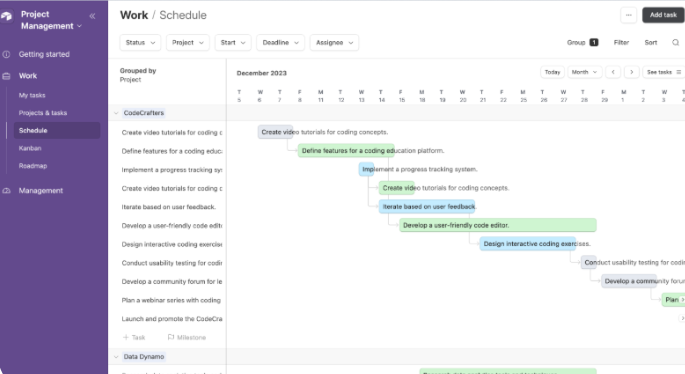Select 'Develop a community' Gantt bar
This screenshot has width=685, height=374.
coord(629,281)
